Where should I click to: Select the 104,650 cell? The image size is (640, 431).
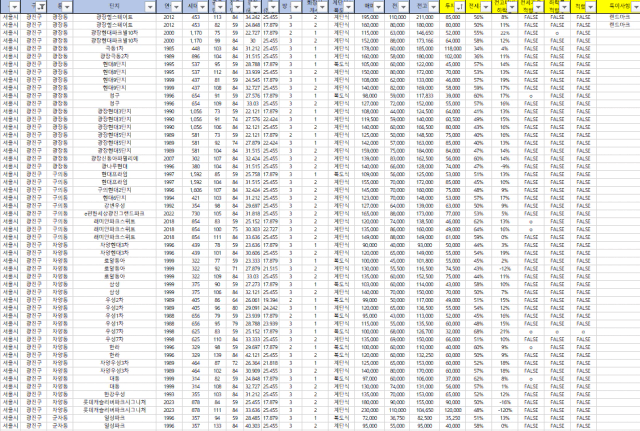click(x=424, y=410)
